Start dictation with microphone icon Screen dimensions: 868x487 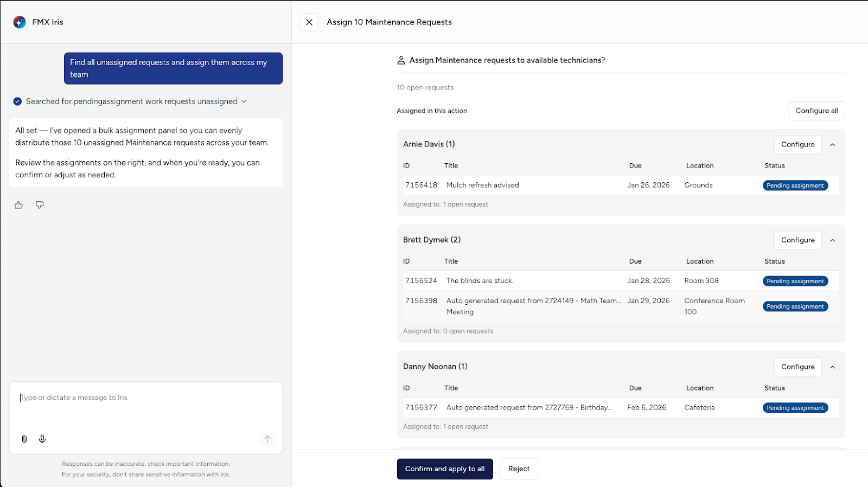click(x=42, y=439)
